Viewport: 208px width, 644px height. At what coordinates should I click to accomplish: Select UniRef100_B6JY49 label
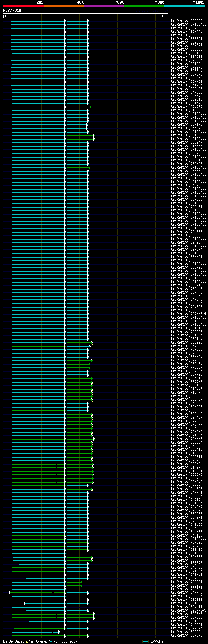pos(187,142)
